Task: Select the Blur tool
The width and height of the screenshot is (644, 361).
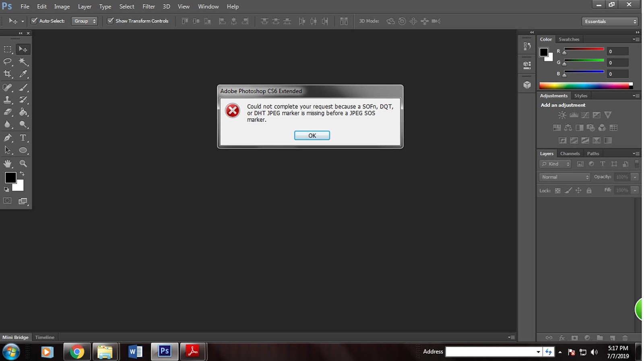Action: pyautogui.click(x=8, y=125)
